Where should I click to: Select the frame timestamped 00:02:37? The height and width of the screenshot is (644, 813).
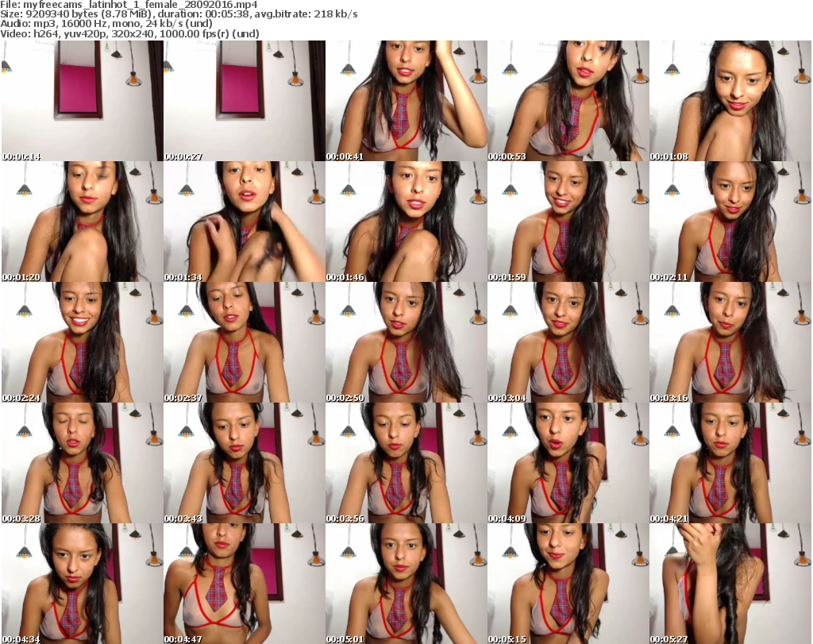point(245,342)
